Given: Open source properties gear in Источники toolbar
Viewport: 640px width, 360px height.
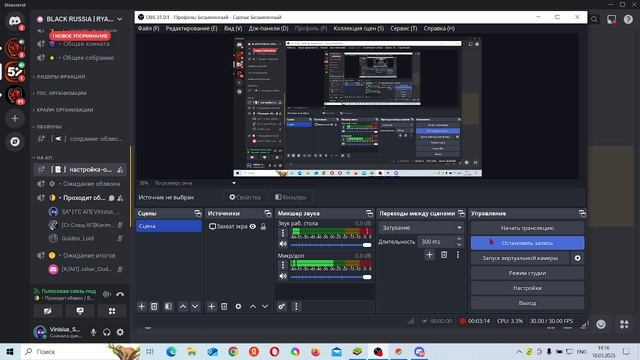Looking at the screenshot, I should 238,306.
